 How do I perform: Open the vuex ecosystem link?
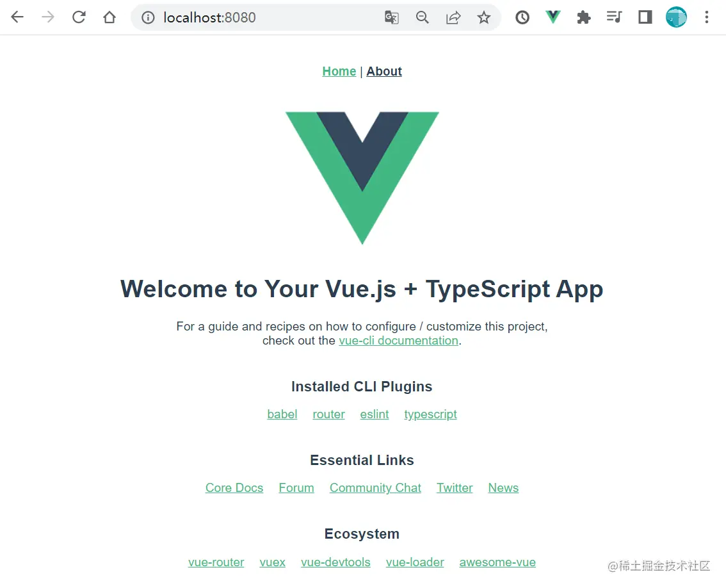tap(272, 562)
